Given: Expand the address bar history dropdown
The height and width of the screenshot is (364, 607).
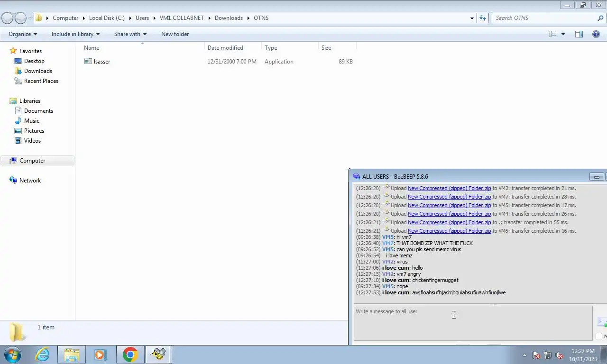Looking at the screenshot, I should point(472,18).
